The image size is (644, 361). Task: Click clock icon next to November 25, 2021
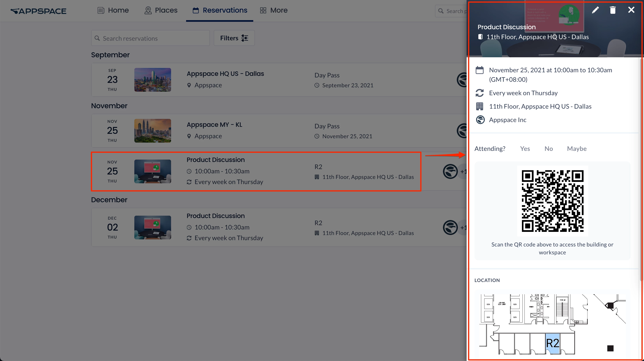tap(317, 136)
